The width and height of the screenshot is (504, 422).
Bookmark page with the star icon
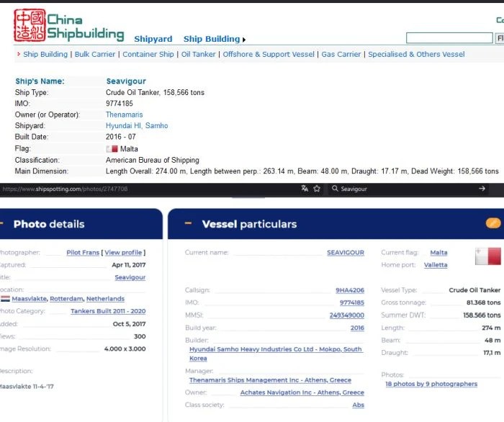(x=317, y=189)
